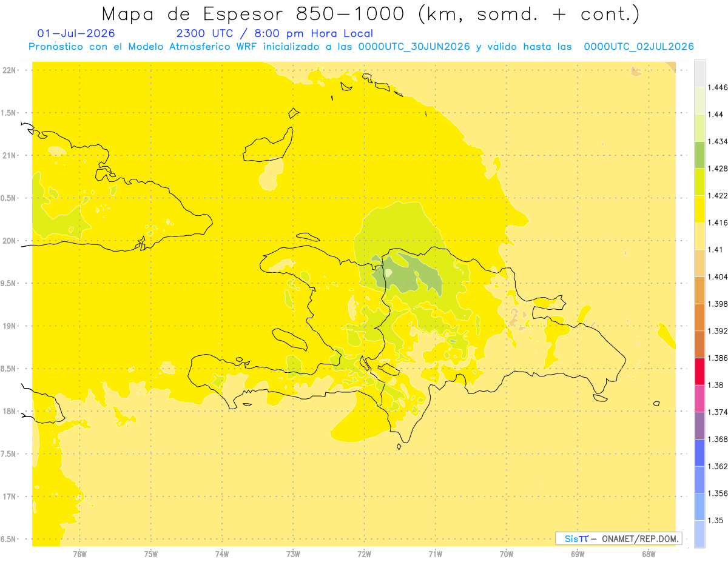
Task: Click the '73W' longitude label
Action: click(293, 554)
